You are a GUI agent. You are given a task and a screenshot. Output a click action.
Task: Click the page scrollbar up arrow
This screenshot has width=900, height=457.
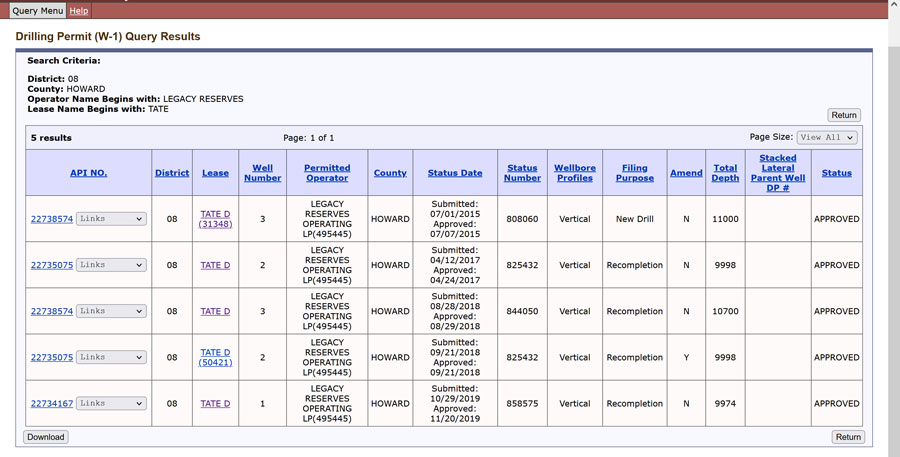point(894,5)
